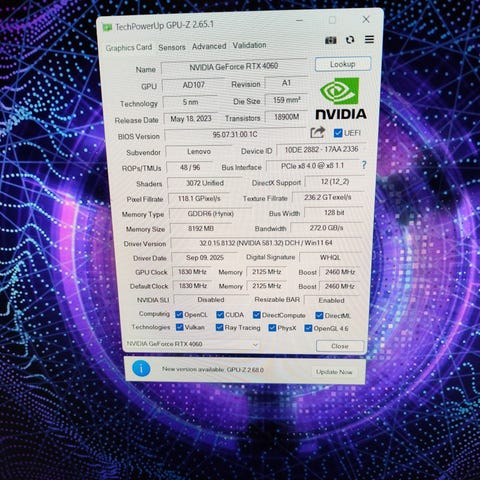Click the GPU Clock row Boost field 2460 MHz
The image size is (480, 480).
[340, 272]
